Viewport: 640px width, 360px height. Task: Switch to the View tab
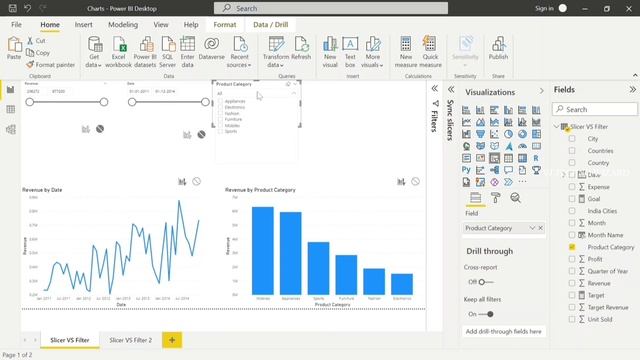pos(161,24)
